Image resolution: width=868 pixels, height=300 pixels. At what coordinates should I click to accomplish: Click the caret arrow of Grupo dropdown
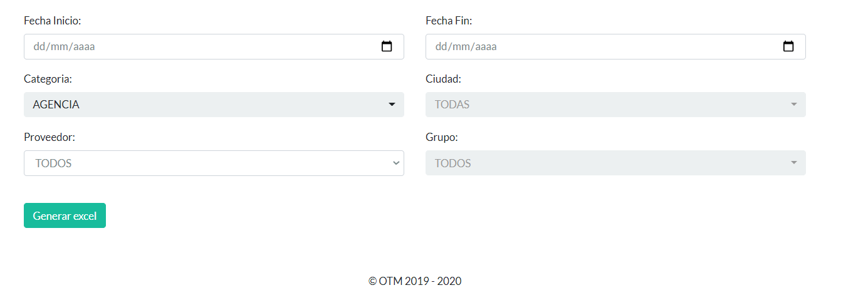tap(793, 163)
